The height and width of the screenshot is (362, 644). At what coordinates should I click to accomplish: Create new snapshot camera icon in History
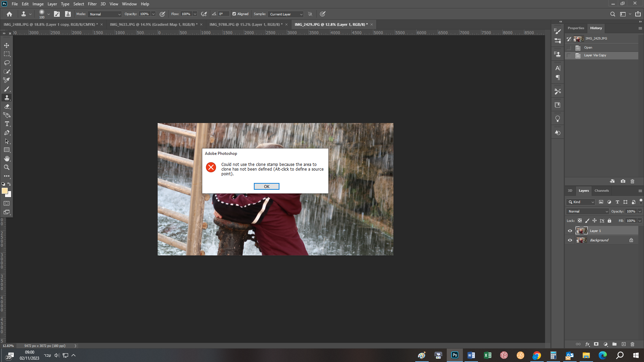click(623, 181)
